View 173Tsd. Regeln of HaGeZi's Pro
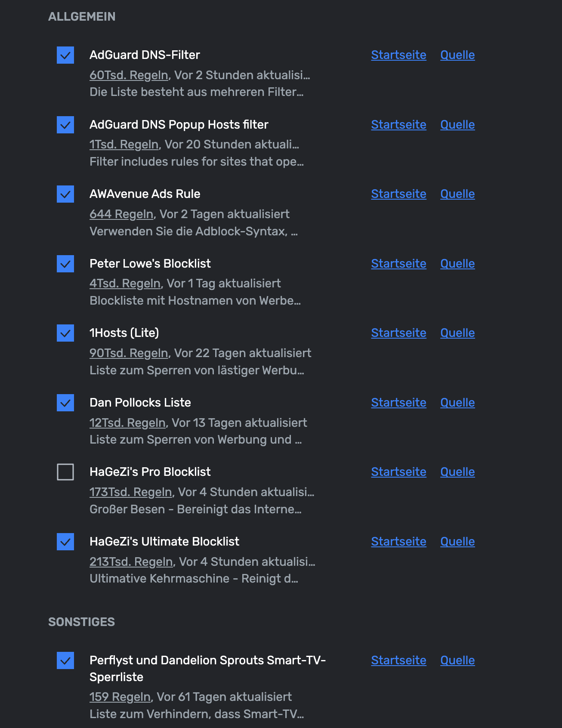 coord(131,492)
